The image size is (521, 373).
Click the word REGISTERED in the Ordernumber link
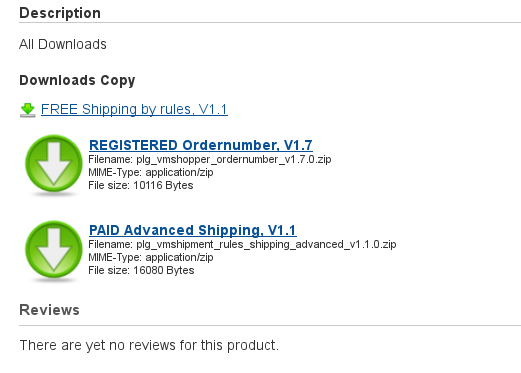coord(133,145)
